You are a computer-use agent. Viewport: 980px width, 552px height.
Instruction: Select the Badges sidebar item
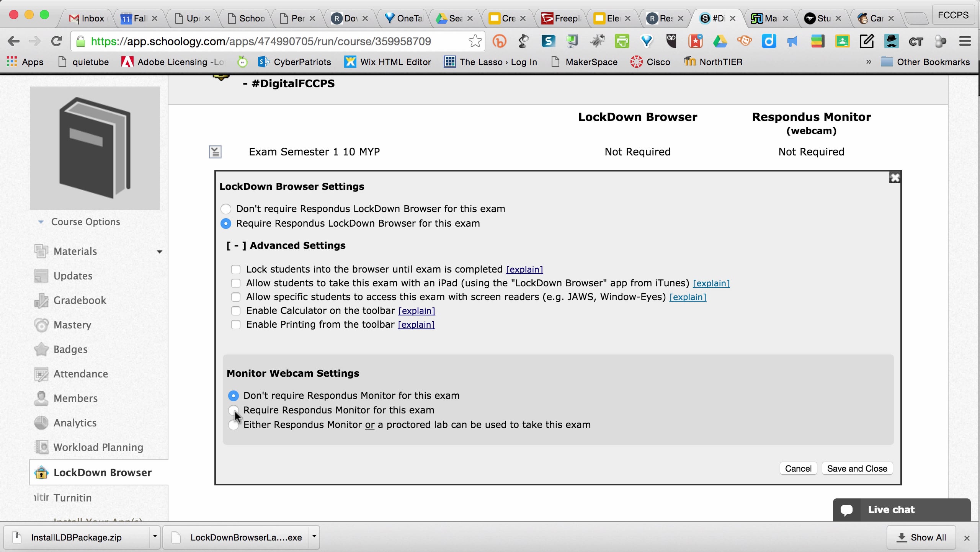tap(70, 349)
